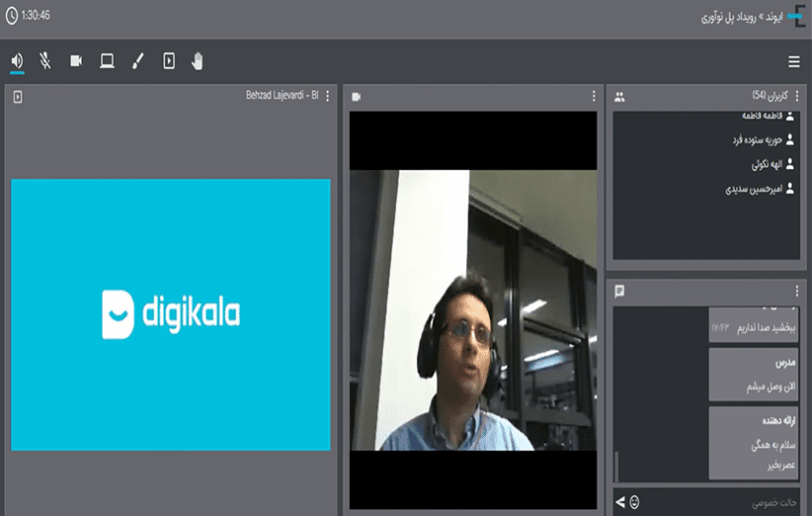
Task: Start screen sharing with the laptop icon
Action: [107, 61]
